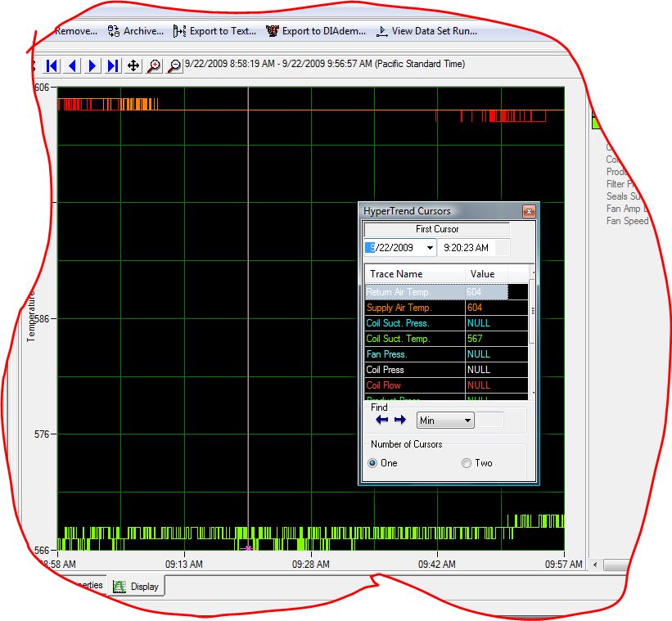Select the Coil Flow trace row
This screenshot has height=621, width=672.
coord(446,385)
